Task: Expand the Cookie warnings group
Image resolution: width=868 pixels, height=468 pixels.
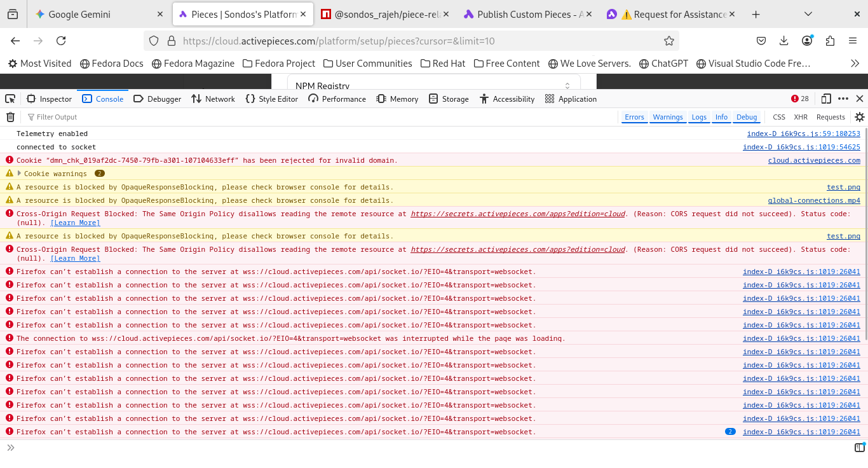Action: pyautogui.click(x=19, y=174)
